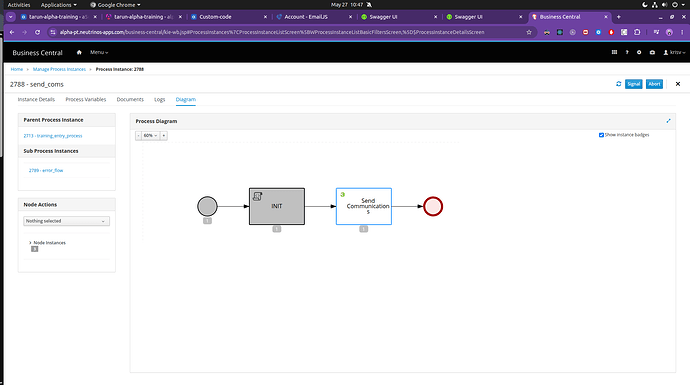Open the Nothing selected node actions dropdown
The height and width of the screenshot is (385, 690).
click(x=66, y=221)
